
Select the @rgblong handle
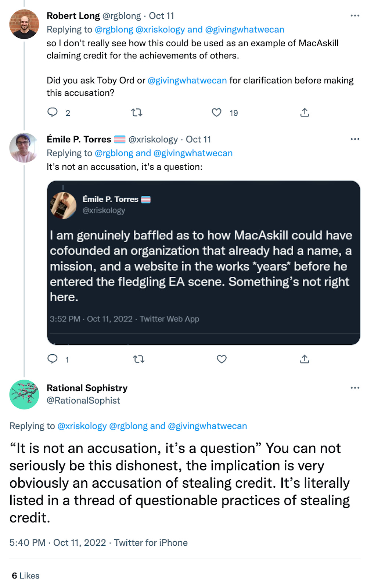pos(114,153)
